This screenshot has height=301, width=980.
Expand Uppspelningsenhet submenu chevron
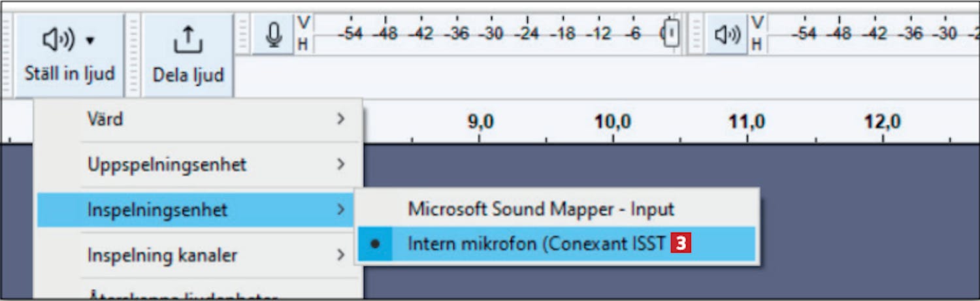point(340,164)
